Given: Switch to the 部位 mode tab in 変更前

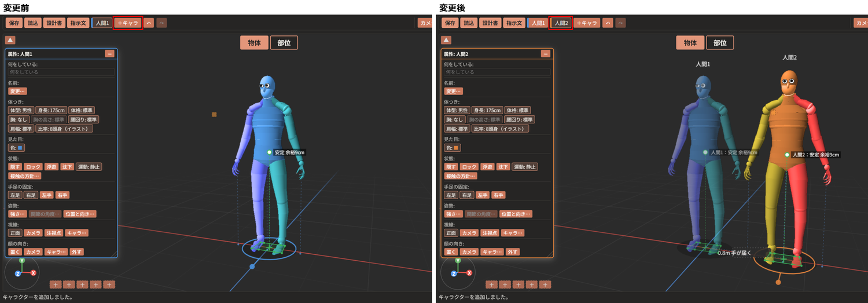Looking at the screenshot, I should [284, 43].
